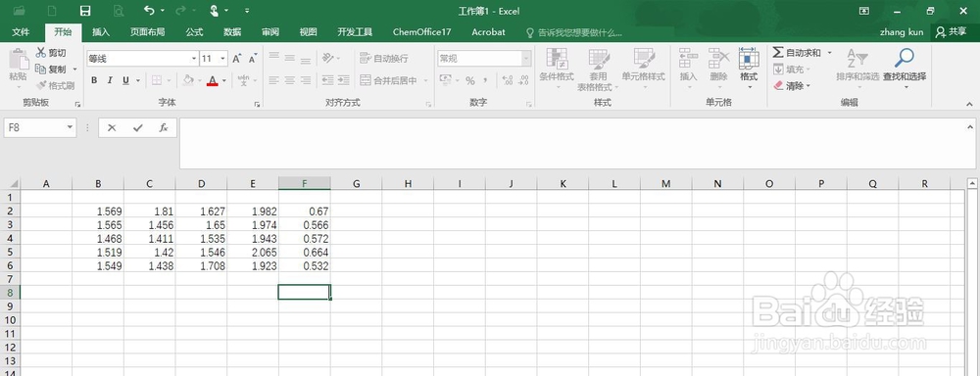Apply percent style % button
980x376 pixels.
click(x=469, y=80)
